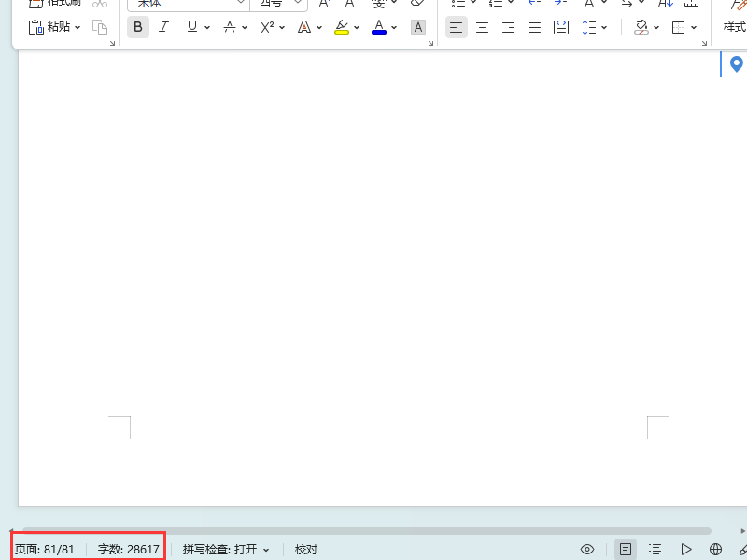Toggle align left paragraph button

tap(456, 27)
